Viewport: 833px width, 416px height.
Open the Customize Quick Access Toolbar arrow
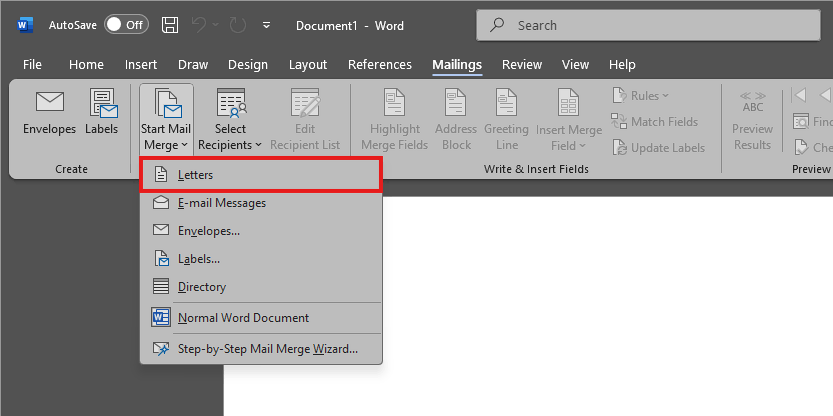coord(265,25)
